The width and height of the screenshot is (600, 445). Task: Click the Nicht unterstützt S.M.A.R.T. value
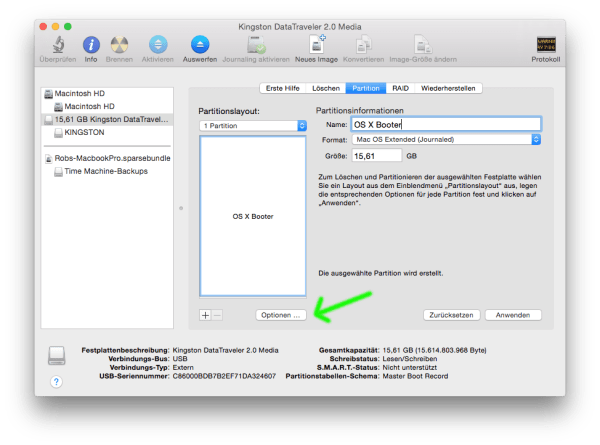point(410,368)
